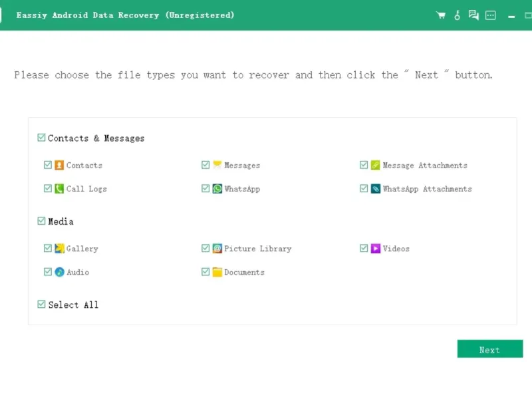Click the key register icon
Viewport: 532px width, 399px height.
pos(457,15)
